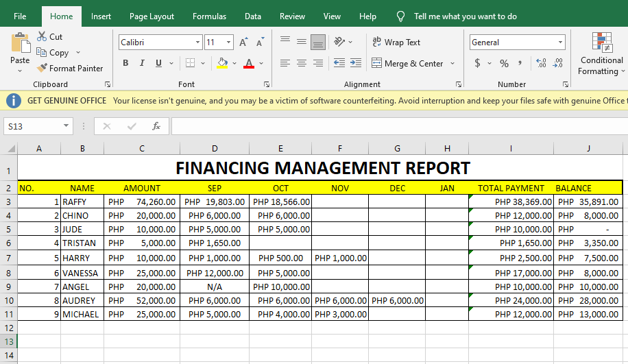Expand the Paste options arrow

coord(20,71)
